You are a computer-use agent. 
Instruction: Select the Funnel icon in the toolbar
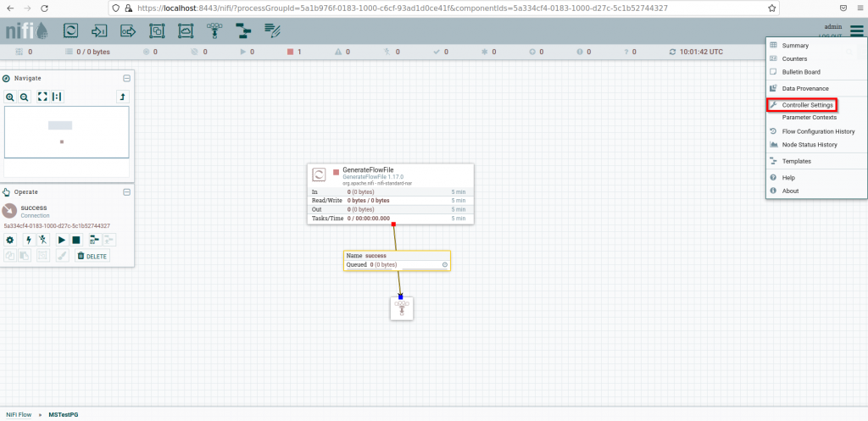pos(215,30)
